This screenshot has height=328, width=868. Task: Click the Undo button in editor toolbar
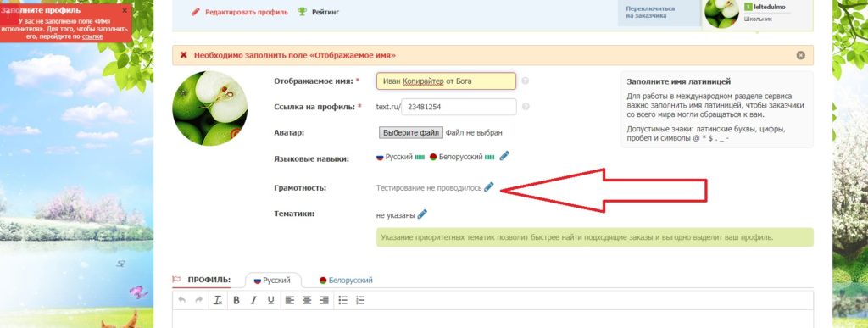pyautogui.click(x=181, y=300)
